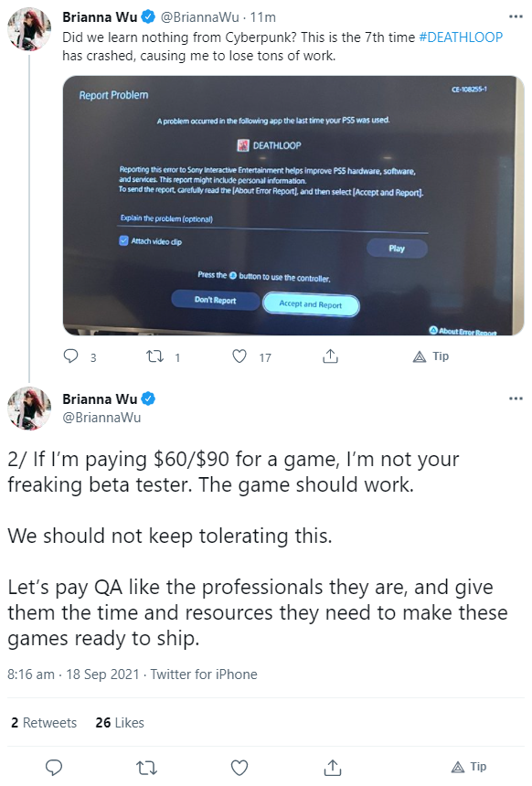Viewport: 532px width, 786px height.
Task: Like the second tweet with heart icon
Action: [x=239, y=768]
